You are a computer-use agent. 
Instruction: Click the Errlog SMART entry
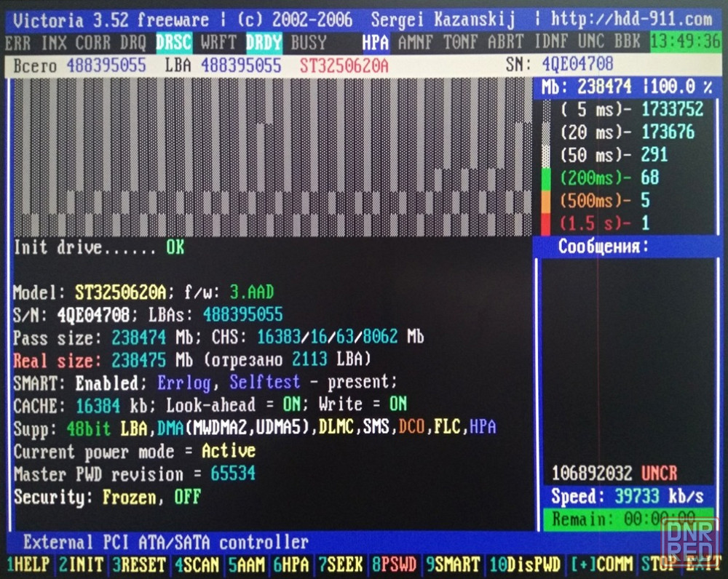[x=184, y=383]
